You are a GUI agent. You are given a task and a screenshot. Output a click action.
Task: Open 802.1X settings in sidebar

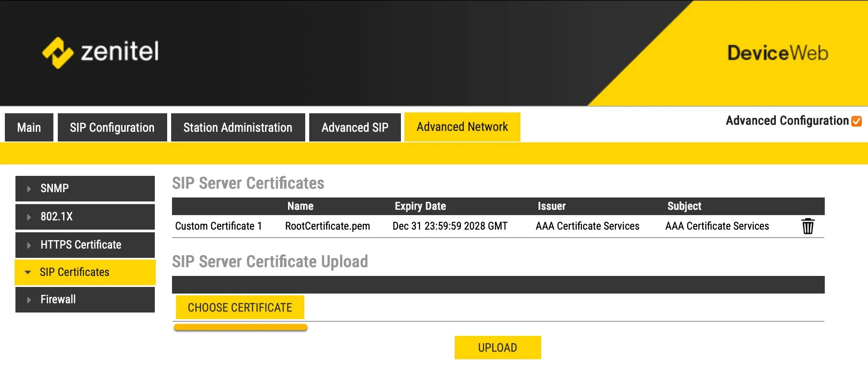85,217
